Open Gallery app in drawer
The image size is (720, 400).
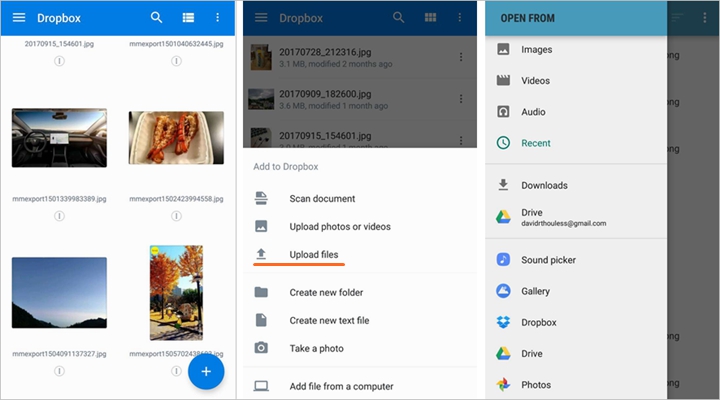pos(576,291)
